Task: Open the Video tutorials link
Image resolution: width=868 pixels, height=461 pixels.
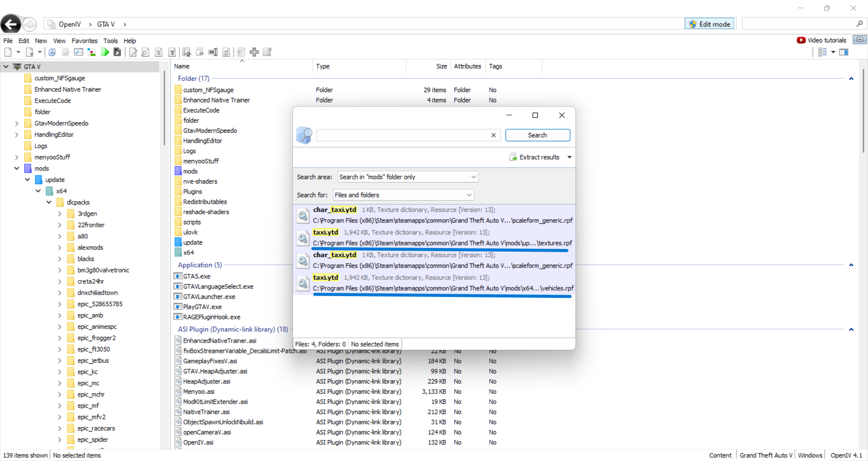Action: (827, 40)
